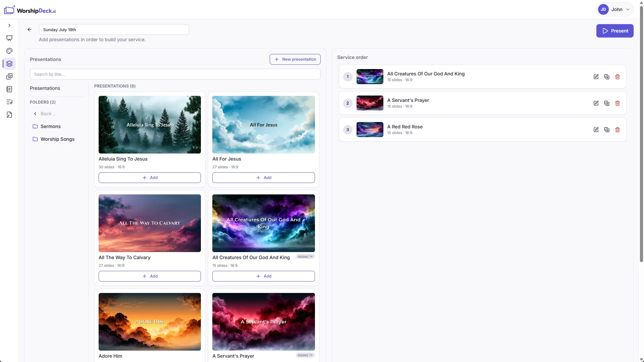644x362 pixels.
Task: Click the WorshipDeck.ai logo
Action: click(x=30, y=10)
